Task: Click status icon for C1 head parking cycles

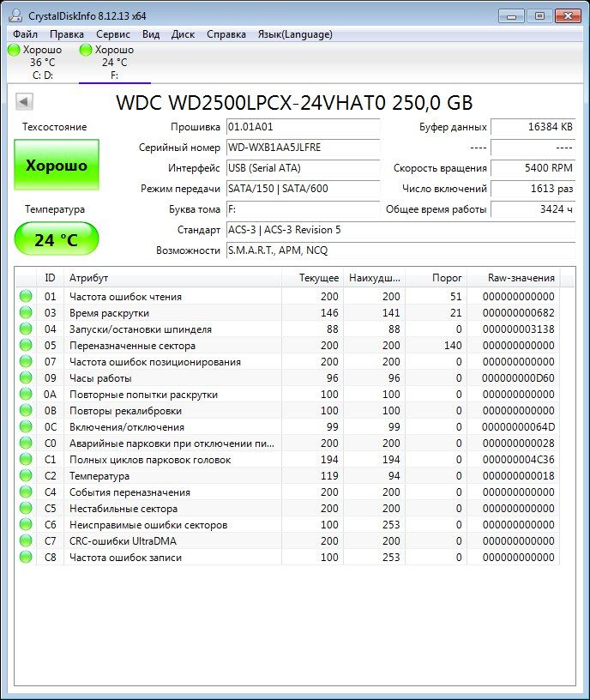Action: [26, 460]
